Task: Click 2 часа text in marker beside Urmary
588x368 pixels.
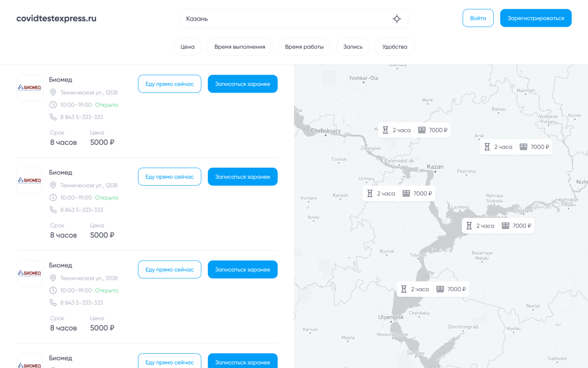Action: [386, 193]
